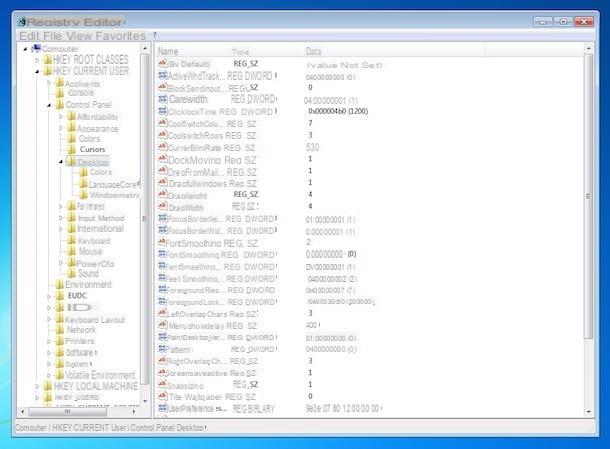Click the values list scroll-up arrow
The image size is (610, 449).
588,48
